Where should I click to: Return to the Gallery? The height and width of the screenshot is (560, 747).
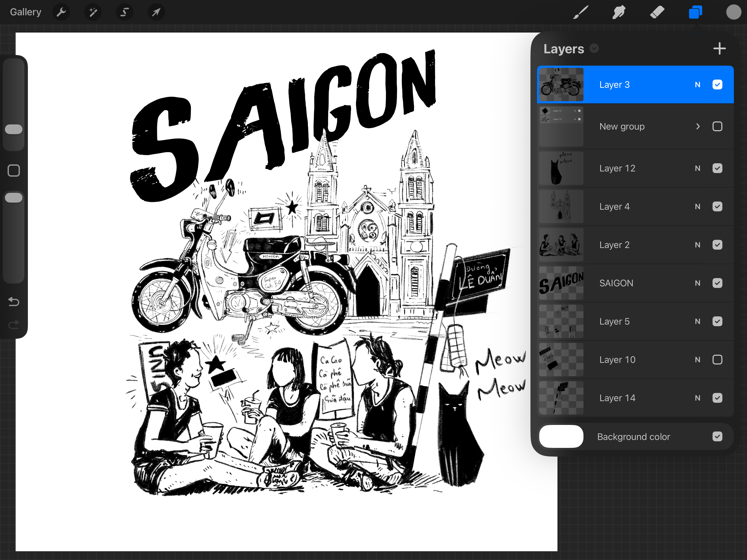click(26, 12)
